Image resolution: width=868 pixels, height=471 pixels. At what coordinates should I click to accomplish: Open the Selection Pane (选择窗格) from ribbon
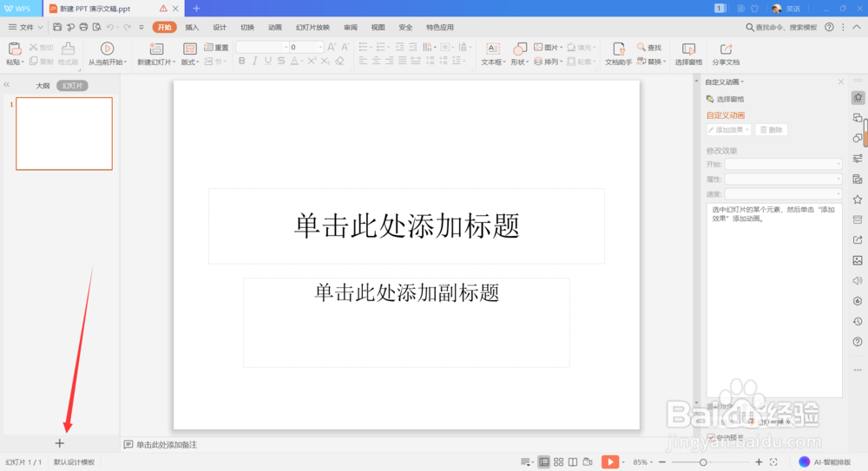click(x=688, y=54)
